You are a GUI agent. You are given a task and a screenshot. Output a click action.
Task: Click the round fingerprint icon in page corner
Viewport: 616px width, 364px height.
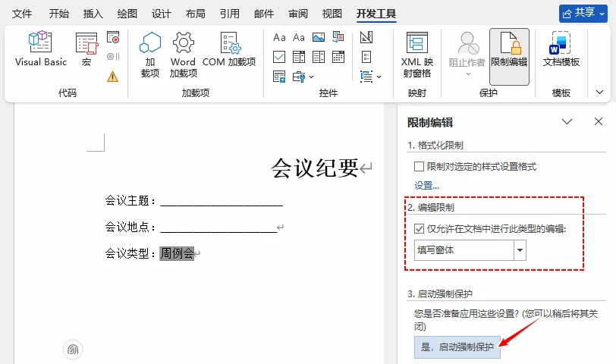coord(73,349)
